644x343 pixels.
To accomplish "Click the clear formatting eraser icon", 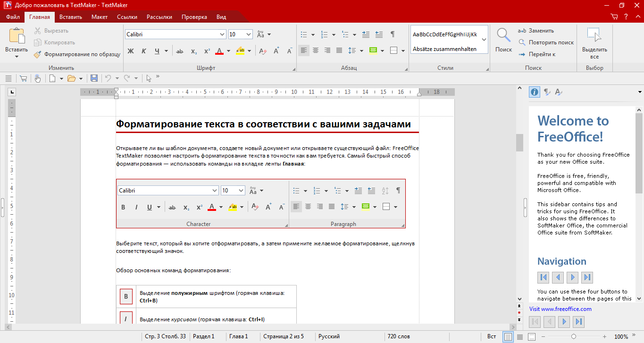I will pyautogui.click(x=263, y=51).
